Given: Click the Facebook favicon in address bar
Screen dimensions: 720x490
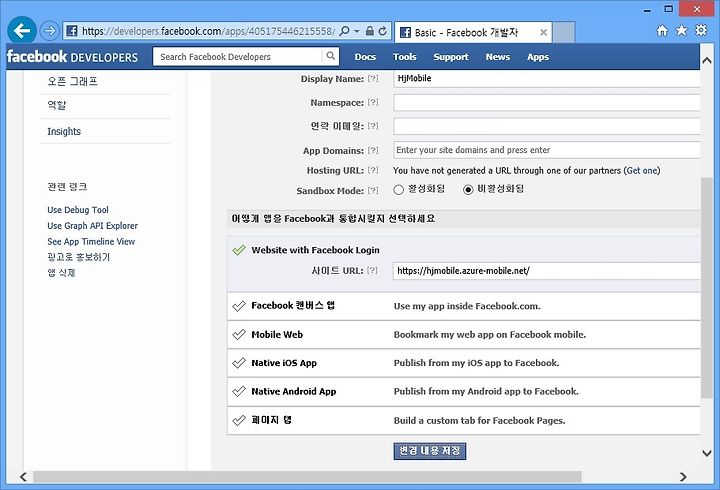Looking at the screenshot, I should (x=72, y=31).
